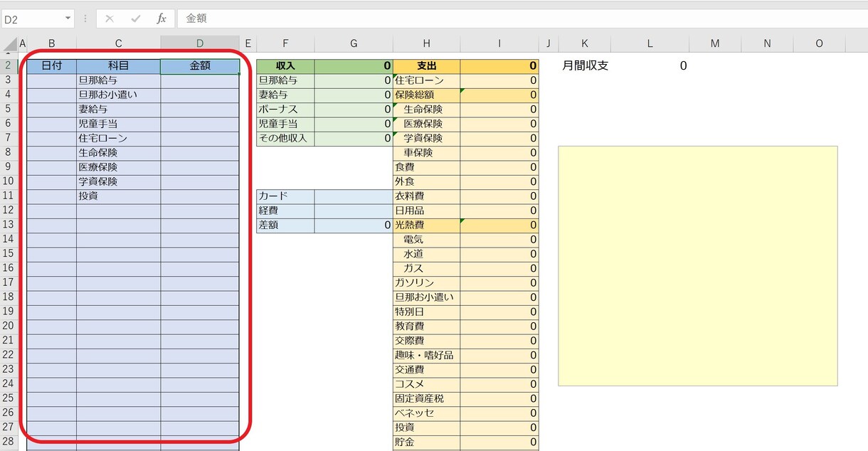Select the 保険総額 cell
The image size is (868, 451).
(426, 95)
